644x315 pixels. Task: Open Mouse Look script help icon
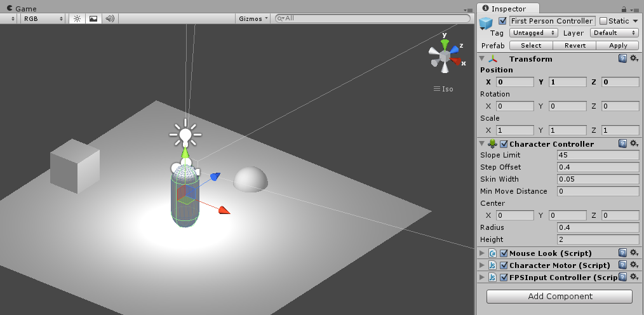pos(623,253)
